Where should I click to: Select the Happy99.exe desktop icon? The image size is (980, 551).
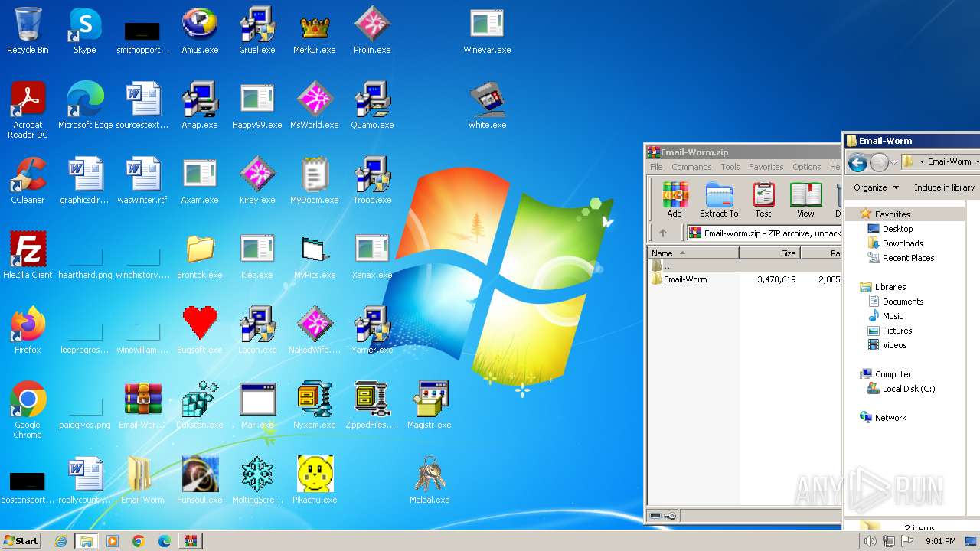(257, 106)
